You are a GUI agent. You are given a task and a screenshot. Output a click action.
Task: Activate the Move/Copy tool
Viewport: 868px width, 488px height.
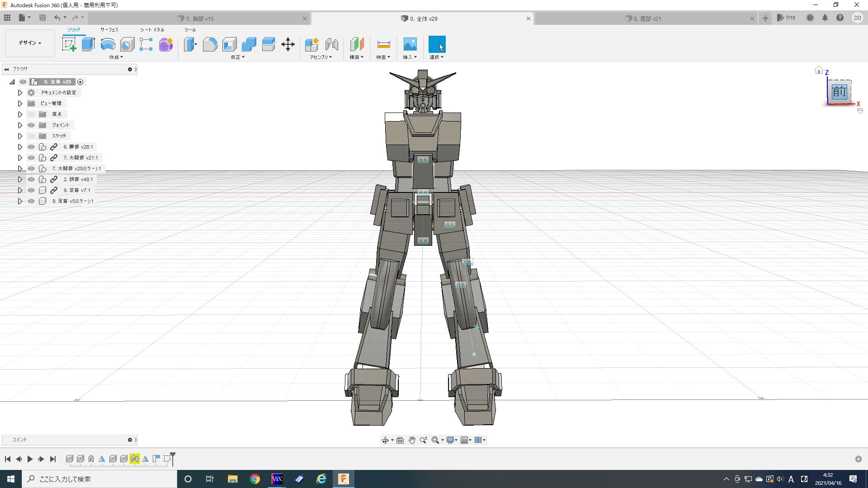pyautogui.click(x=288, y=44)
